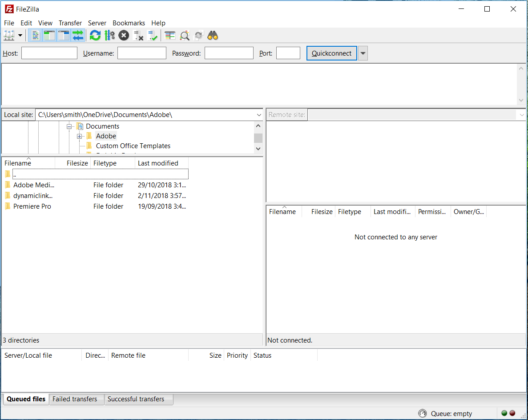Open the Help menu
Image resolution: width=528 pixels, height=420 pixels.
click(x=158, y=23)
